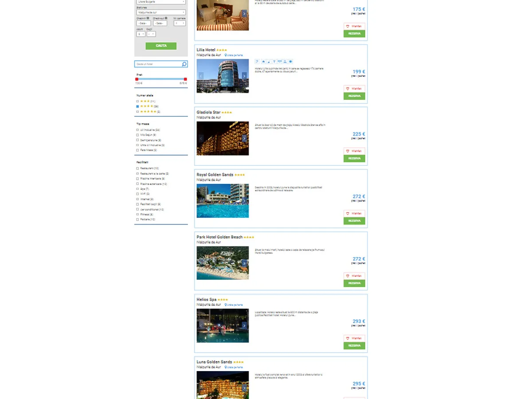Click the magnifier icon in hotel search box

pyautogui.click(x=184, y=64)
